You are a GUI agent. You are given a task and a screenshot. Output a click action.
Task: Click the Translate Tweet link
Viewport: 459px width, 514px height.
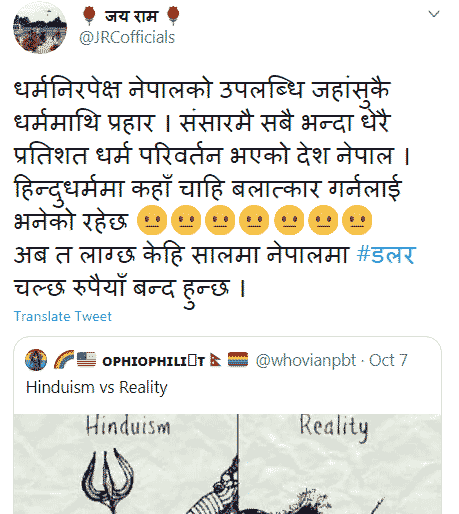pyautogui.click(x=63, y=316)
